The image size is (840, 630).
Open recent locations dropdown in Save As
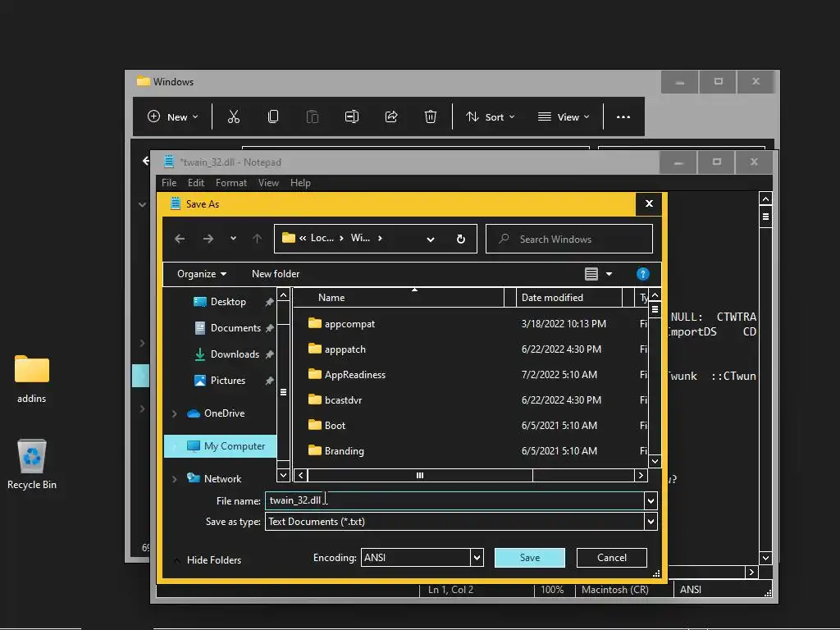point(233,239)
